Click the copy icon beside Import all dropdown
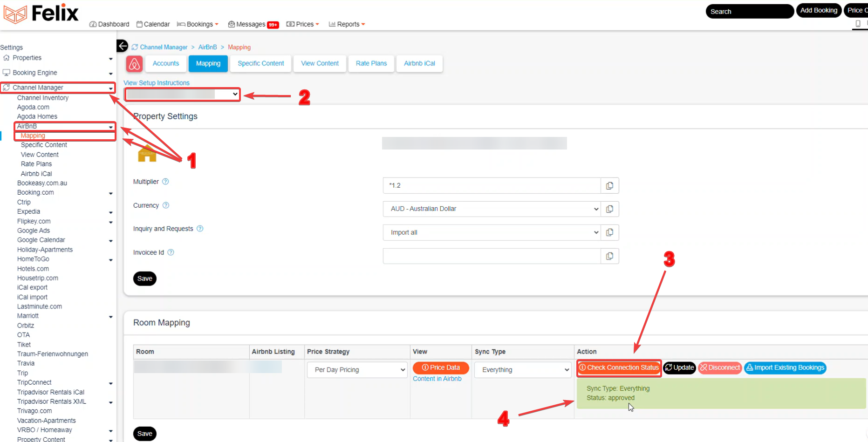The height and width of the screenshot is (442, 868). [x=609, y=232]
